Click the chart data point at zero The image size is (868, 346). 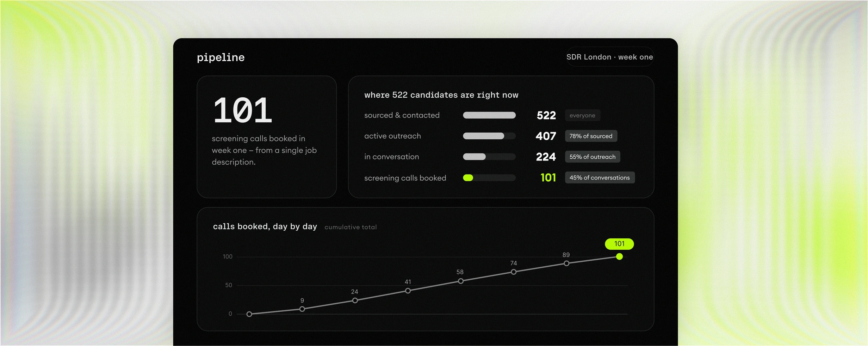[x=249, y=314]
